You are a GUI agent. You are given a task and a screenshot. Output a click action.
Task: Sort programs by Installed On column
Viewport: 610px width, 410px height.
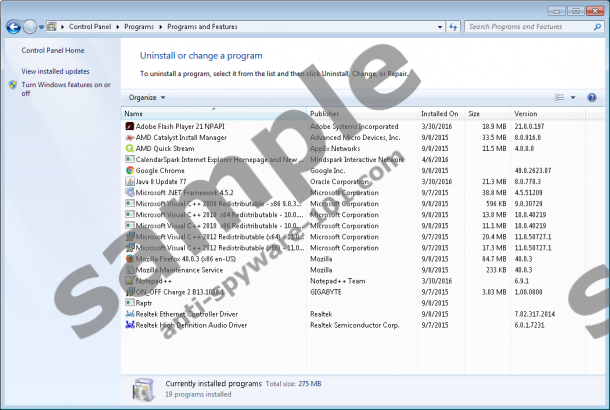click(440, 114)
